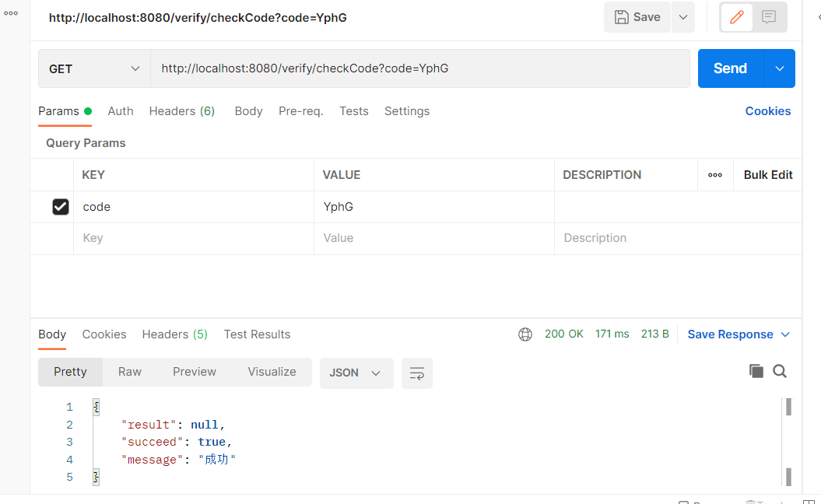
Task: Open the GET method dropdown
Action: click(94, 68)
